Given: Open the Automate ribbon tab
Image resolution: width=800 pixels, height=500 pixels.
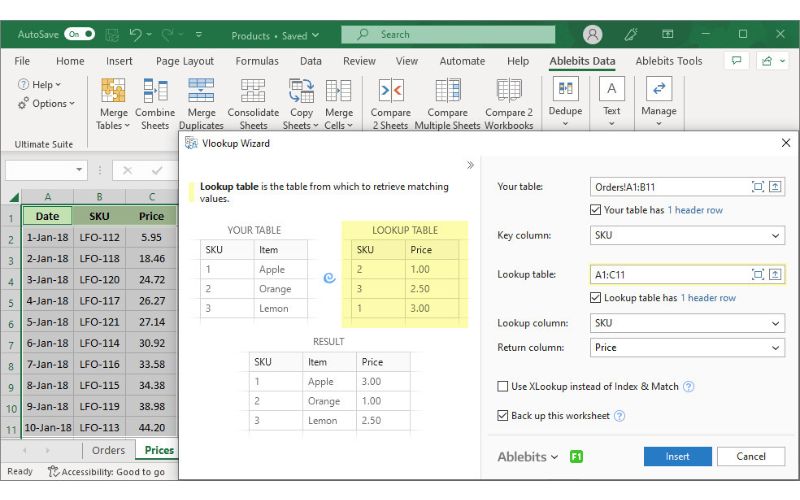Looking at the screenshot, I should 462,61.
